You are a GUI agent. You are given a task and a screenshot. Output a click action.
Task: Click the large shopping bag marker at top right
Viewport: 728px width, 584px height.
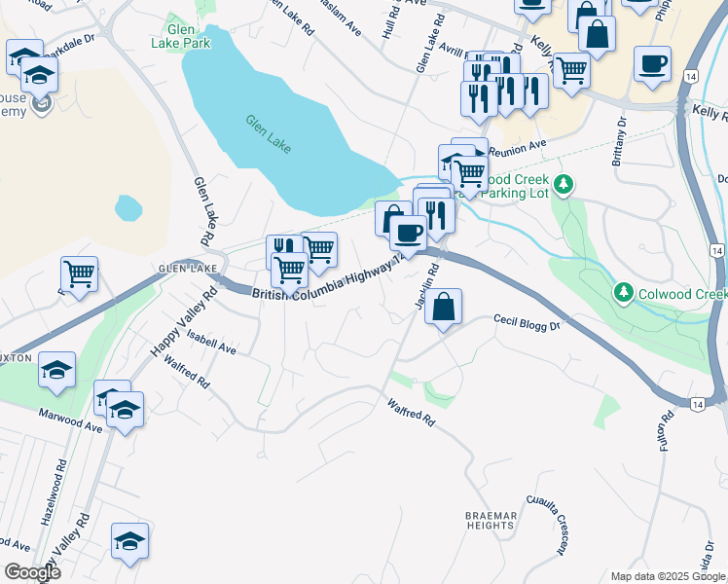point(597,35)
